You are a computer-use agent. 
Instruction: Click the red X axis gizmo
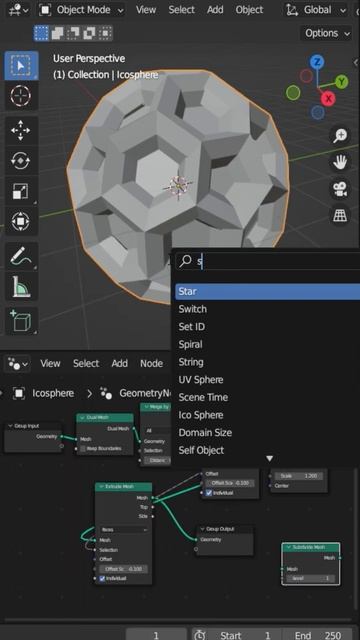328,98
